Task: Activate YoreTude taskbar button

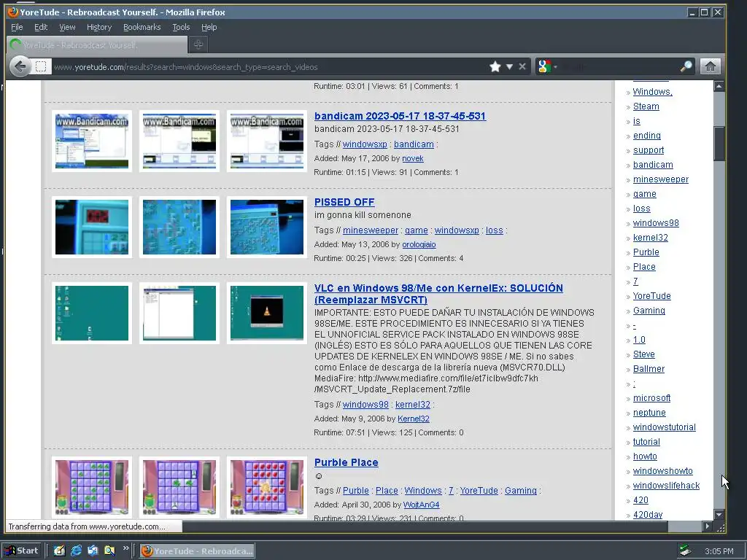Action: click(197, 551)
